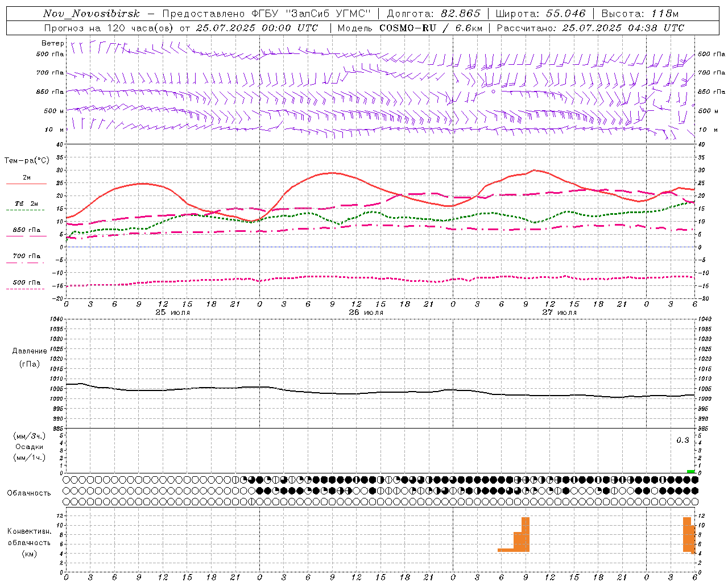Click the green precipitation bar
This screenshot has height=582, width=728.
point(690,471)
